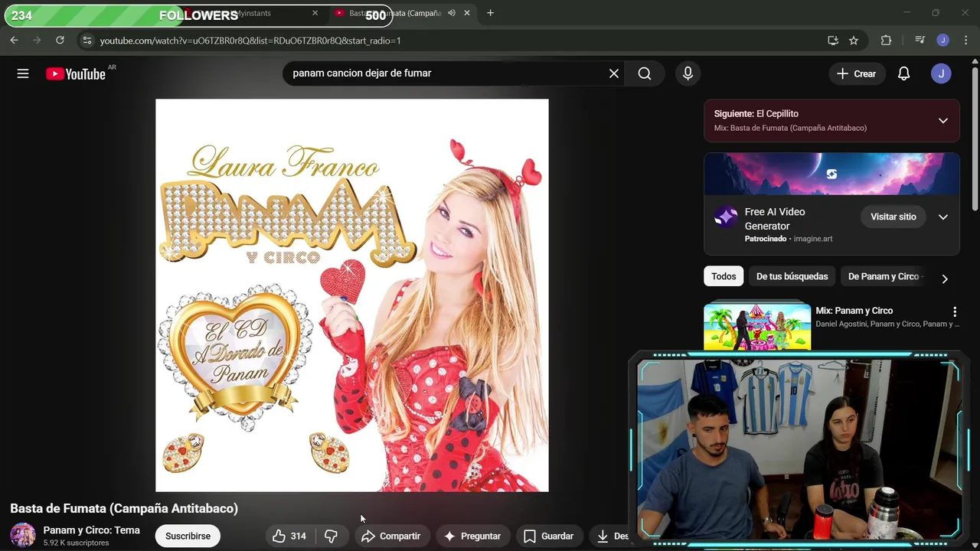Click the page vertical scrollbar
The height and width of the screenshot is (551, 980).
[x=975, y=138]
